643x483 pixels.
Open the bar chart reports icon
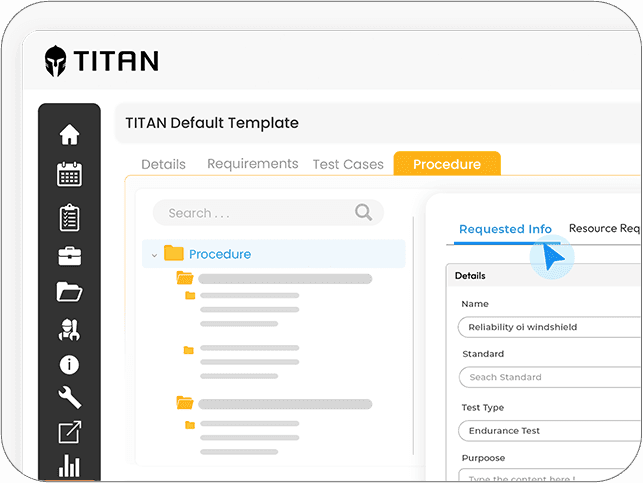tap(69, 465)
